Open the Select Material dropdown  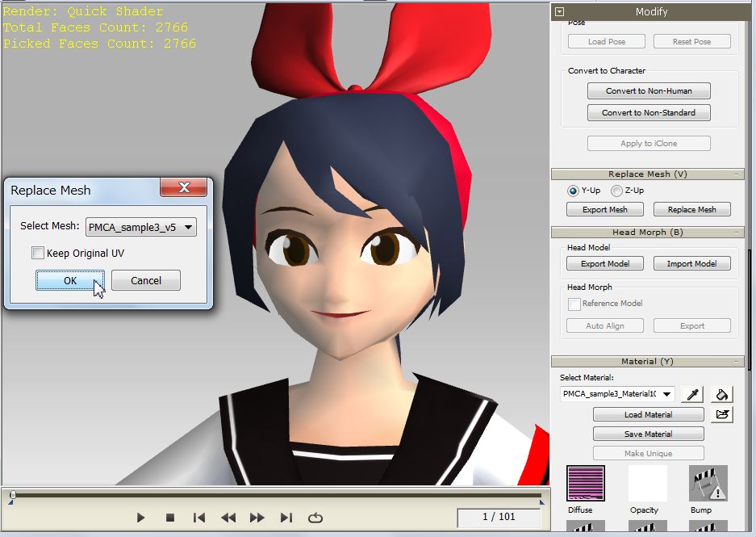(x=617, y=394)
